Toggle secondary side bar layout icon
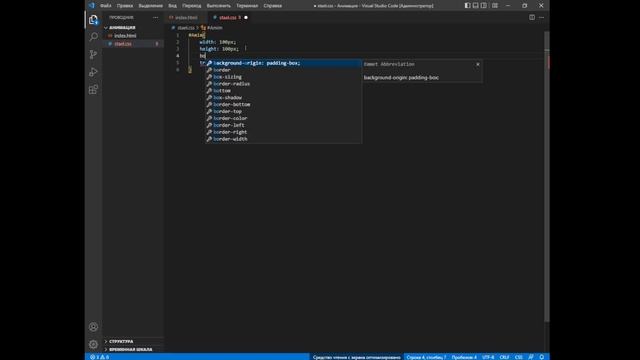The width and height of the screenshot is (640, 360). coord(484,6)
